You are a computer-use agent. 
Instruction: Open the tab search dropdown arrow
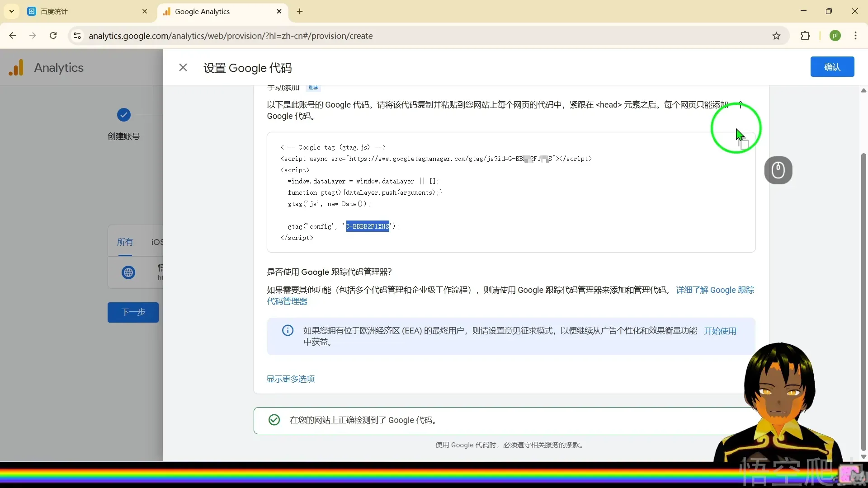pos(11,11)
